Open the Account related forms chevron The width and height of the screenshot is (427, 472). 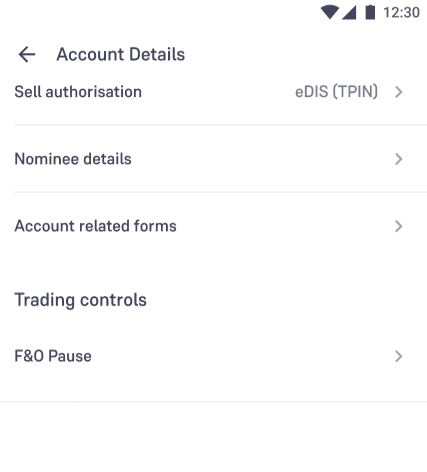(x=398, y=226)
